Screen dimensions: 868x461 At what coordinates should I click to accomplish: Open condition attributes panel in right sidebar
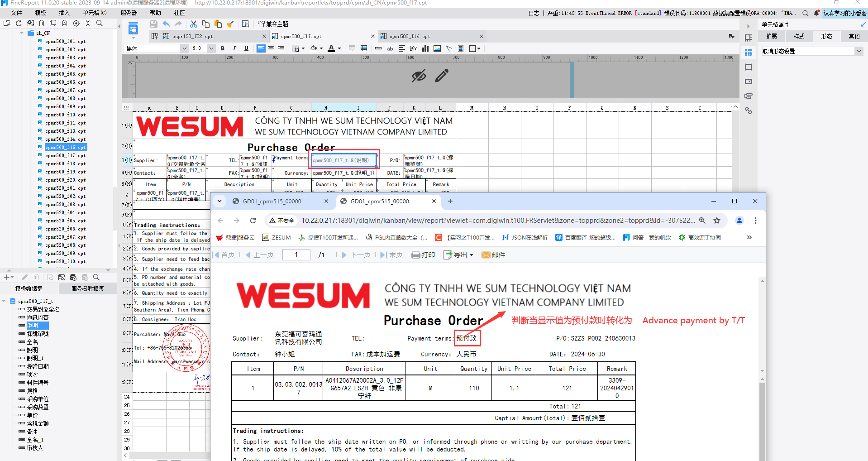point(749,96)
